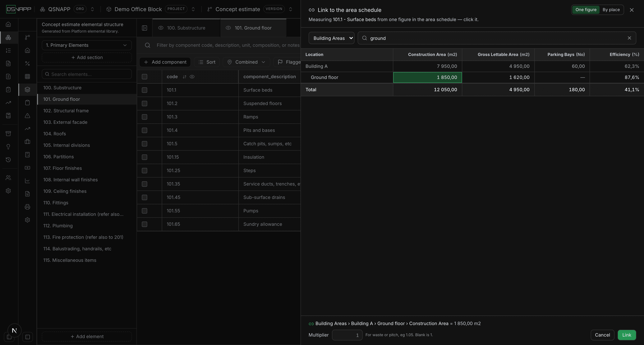644x345 pixels.
Task: Open the history clock icon in left rail
Action: click(8, 160)
